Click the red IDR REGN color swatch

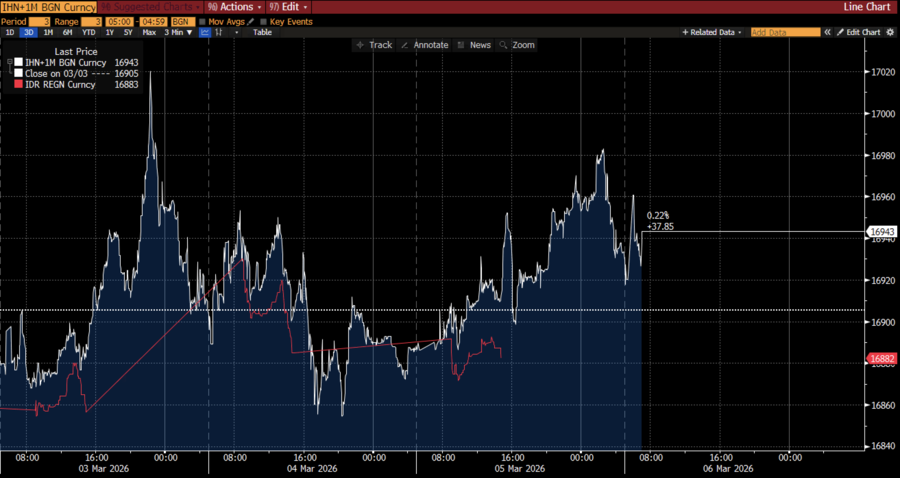click(18, 85)
